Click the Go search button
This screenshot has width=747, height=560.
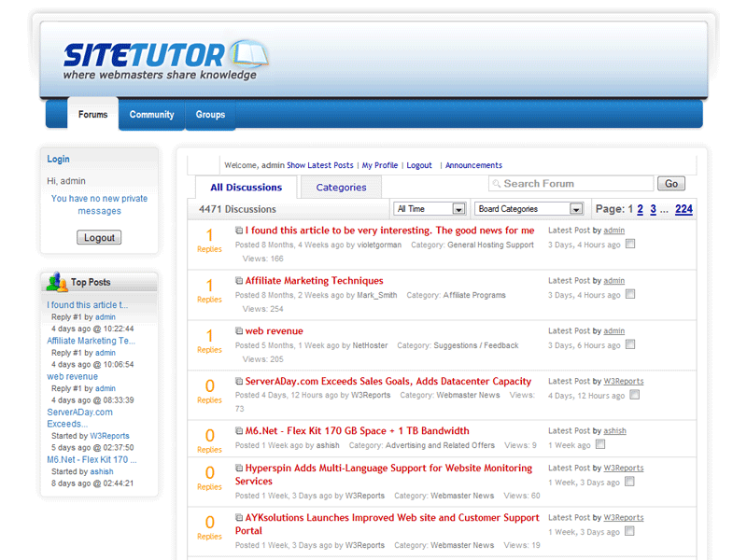click(670, 184)
